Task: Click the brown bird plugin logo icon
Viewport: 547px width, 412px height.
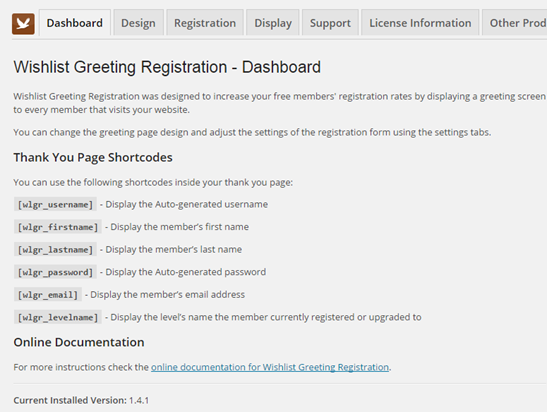Action: pos(23,24)
